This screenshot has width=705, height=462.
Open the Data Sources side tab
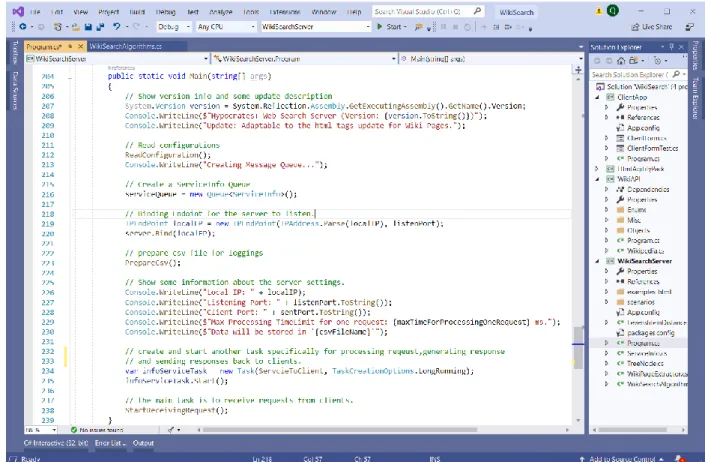click(15, 90)
